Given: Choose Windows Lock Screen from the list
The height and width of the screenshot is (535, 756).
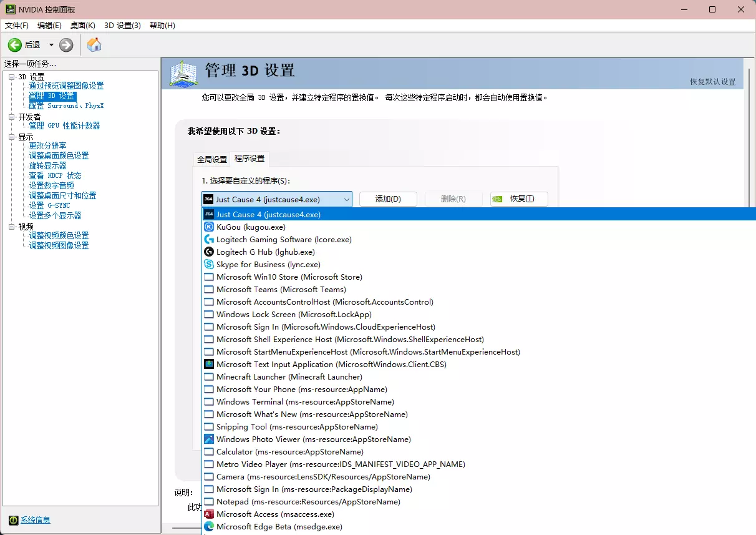Looking at the screenshot, I should click(479, 314).
